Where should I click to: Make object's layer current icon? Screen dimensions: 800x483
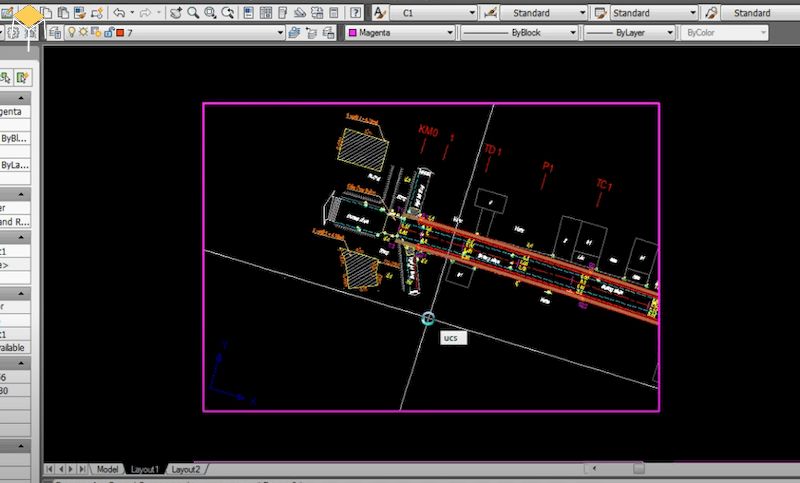click(x=294, y=33)
